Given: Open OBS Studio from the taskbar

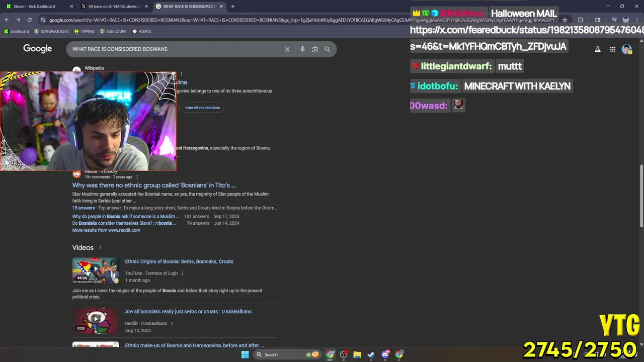Looking at the screenshot, I should point(344,354).
